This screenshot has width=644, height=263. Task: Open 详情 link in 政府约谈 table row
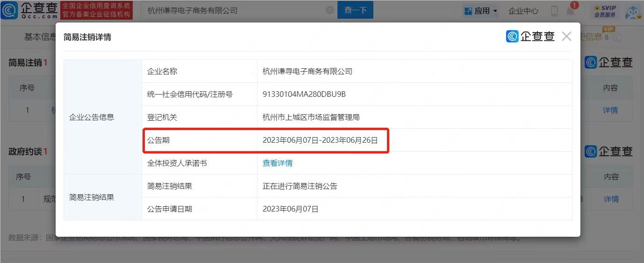[611, 199]
